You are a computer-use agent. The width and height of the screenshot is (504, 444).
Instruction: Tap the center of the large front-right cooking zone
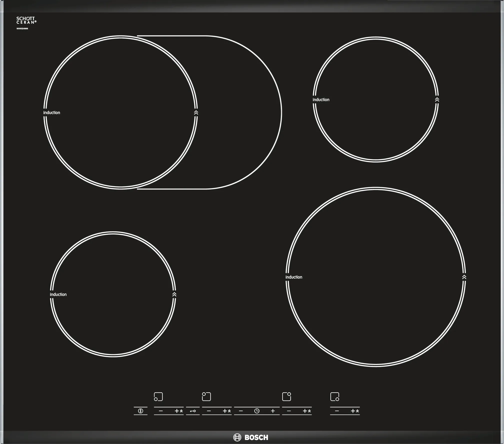[x=376, y=277]
